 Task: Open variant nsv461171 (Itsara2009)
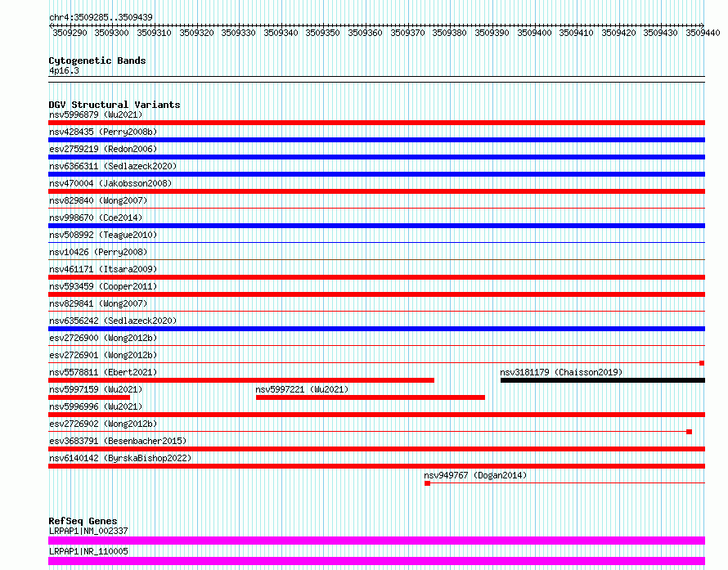pos(103,269)
